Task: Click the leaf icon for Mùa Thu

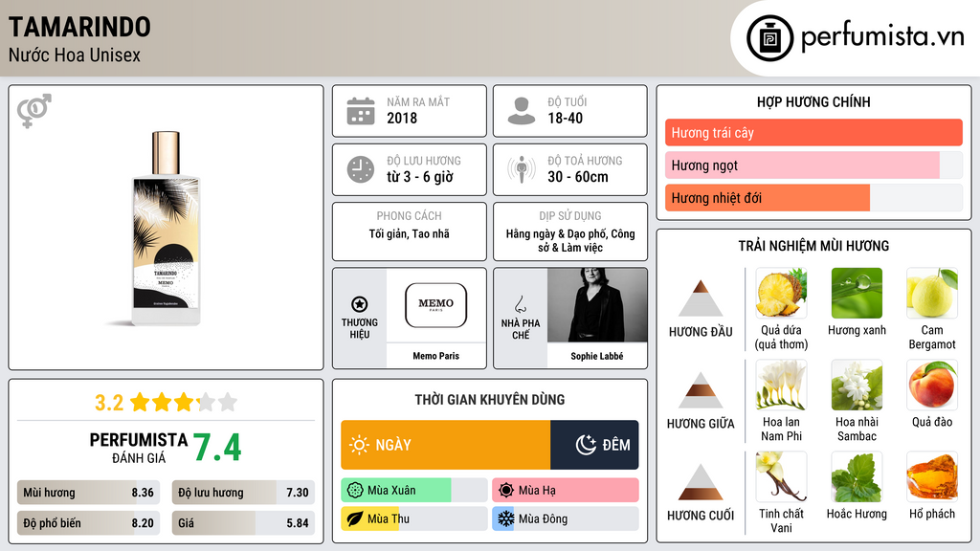Action: [x=355, y=518]
